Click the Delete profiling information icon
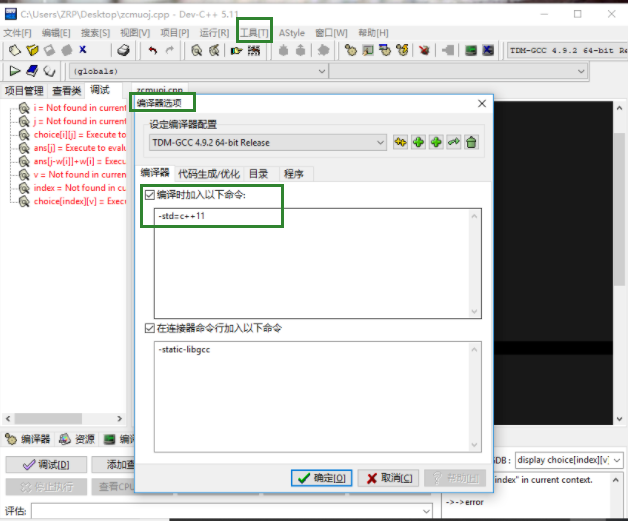The image size is (628, 521). tap(488, 50)
